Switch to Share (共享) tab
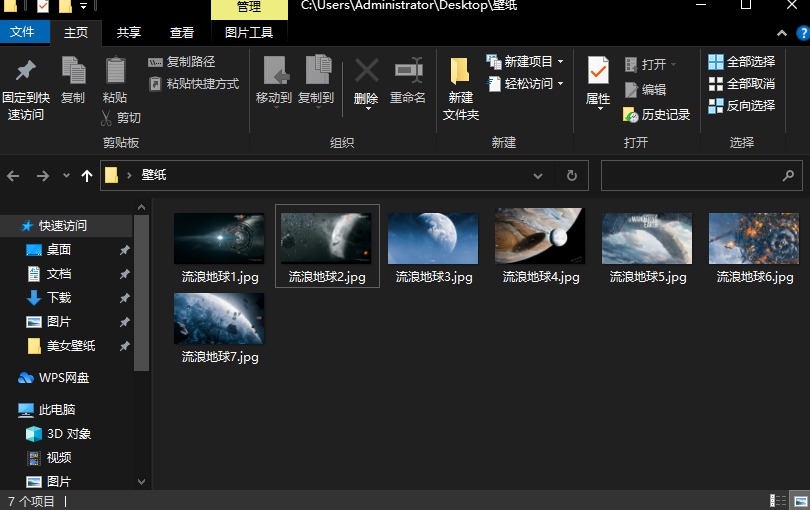The width and height of the screenshot is (810, 510). coord(129,33)
